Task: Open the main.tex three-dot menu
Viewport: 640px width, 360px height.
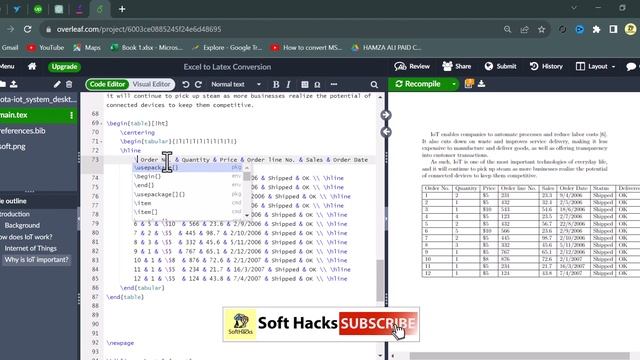Action: pos(71,115)
